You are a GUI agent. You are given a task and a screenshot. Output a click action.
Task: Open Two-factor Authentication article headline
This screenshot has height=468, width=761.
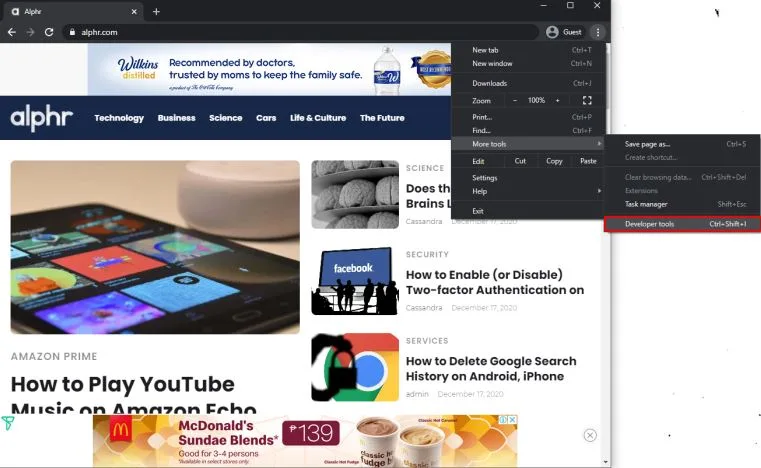[x=495, y=282]
